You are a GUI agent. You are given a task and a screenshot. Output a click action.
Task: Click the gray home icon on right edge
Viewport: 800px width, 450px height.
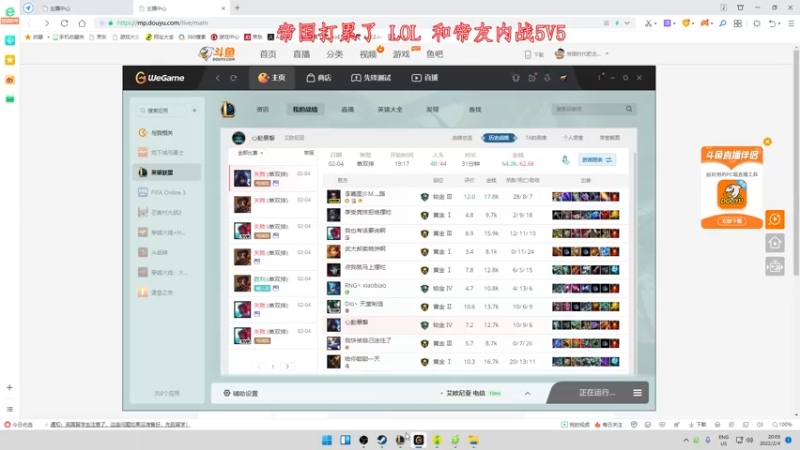point(774,243)
